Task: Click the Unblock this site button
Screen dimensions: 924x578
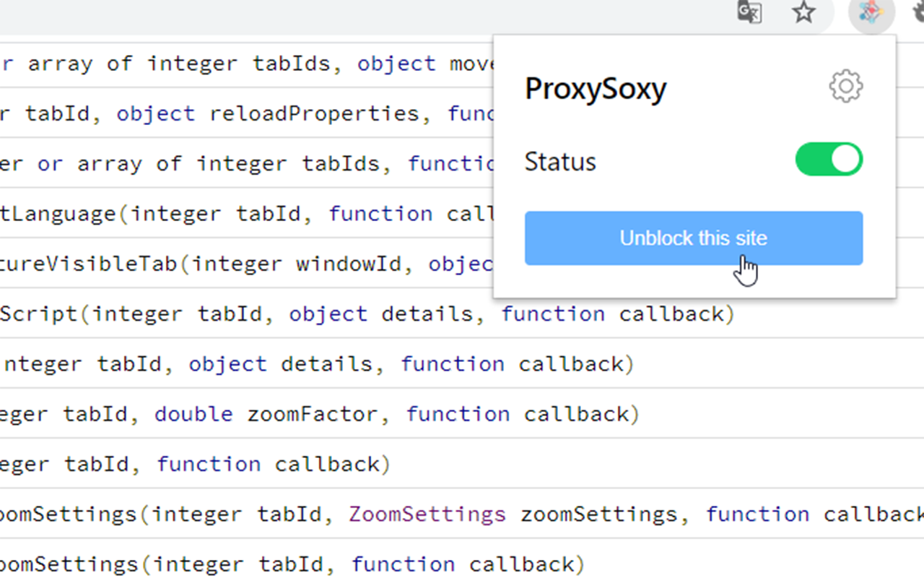Action: [693, 238]
